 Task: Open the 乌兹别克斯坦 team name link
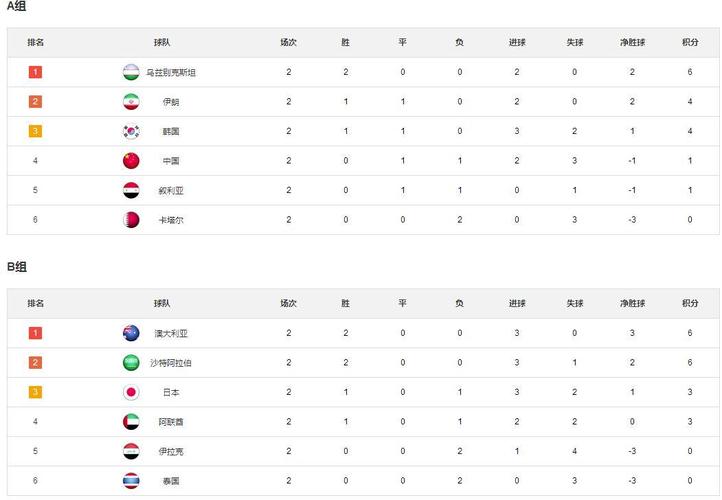171,72
